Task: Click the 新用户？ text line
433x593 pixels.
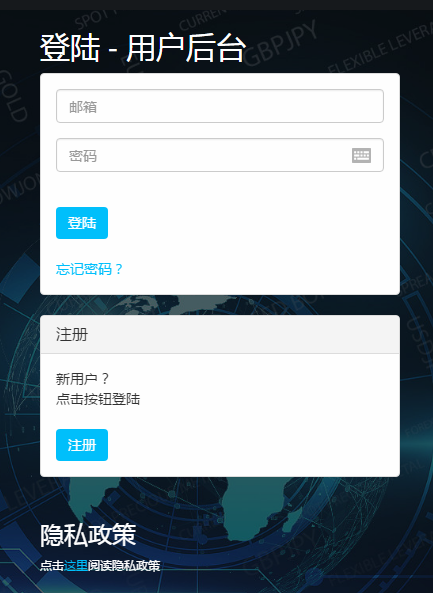Action: tap(82, 379)
